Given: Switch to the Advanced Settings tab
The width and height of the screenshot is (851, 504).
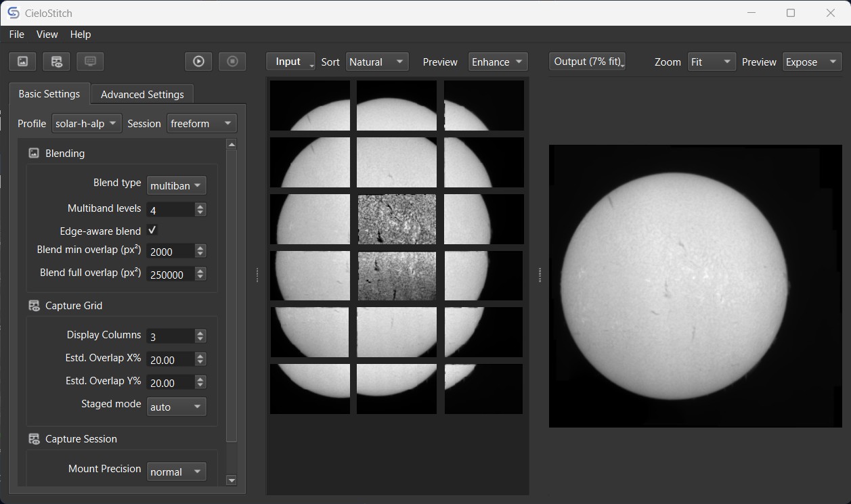Looking at the screenshot, I should click(x=142, y=95).
